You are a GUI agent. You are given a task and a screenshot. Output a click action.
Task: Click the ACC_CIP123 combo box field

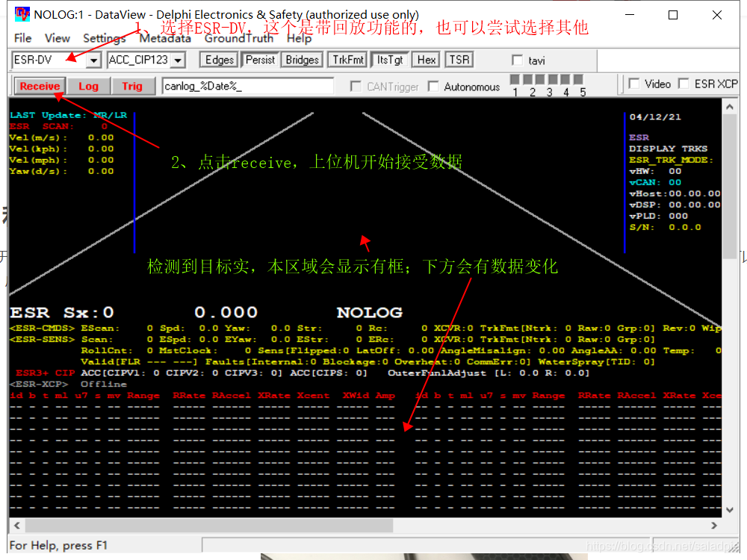146,60
